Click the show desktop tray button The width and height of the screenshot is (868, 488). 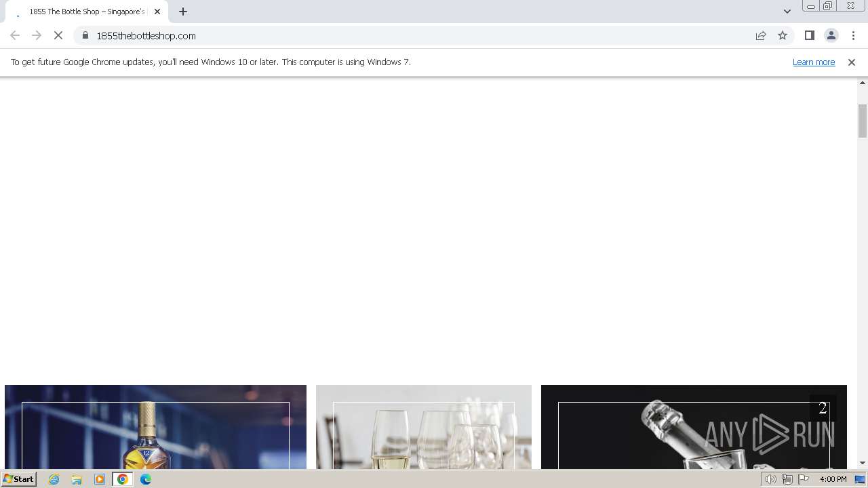[861, 479]
